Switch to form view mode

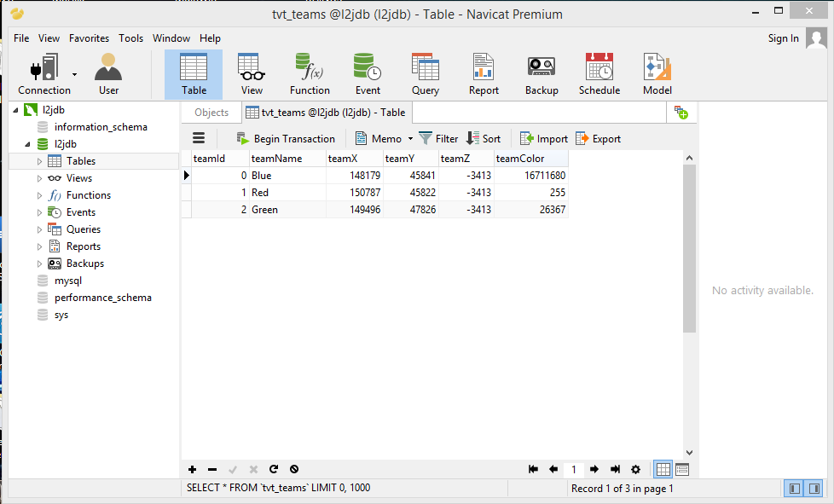682,469
